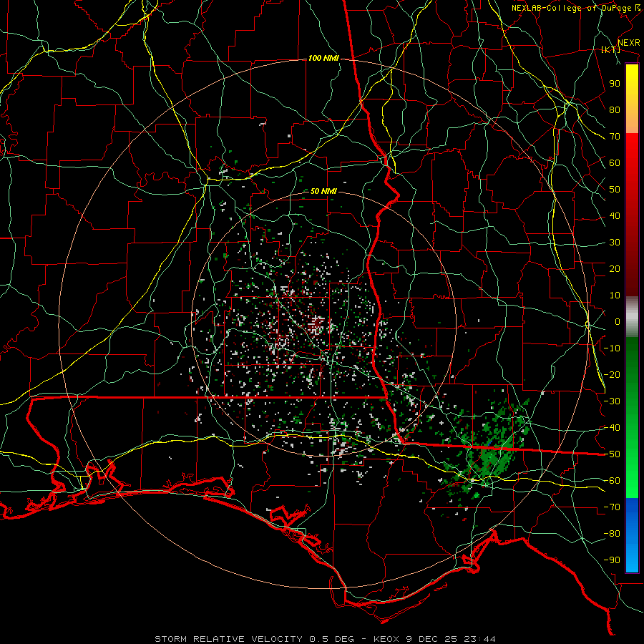Image resolution: width=644 pixels, height=644 pixels.
Task: Click the 80 value on the velocity scale
Action: pyautogui.click(x=615, y=109)
